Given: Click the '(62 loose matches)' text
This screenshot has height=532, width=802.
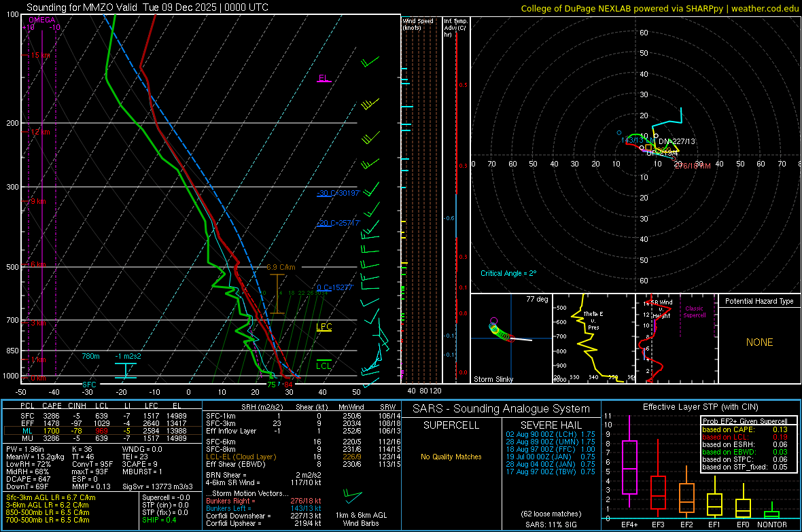Looking at the screenshot, I should coord(551,514).
